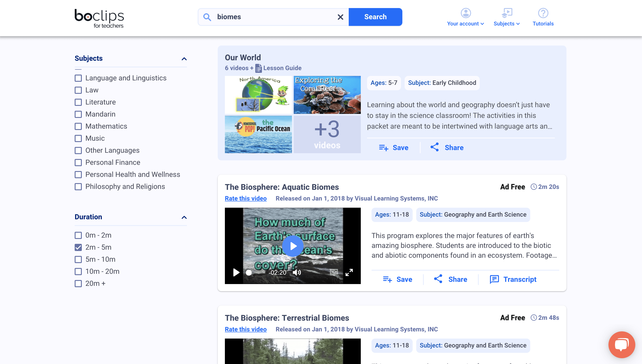Screen dimensions: 642x364
Task: Toggle closed captions CC button
Action: coord(334,272)
